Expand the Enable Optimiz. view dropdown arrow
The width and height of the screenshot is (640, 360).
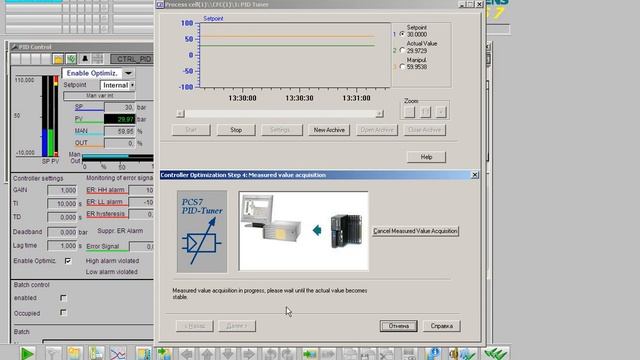click(129, 73)
